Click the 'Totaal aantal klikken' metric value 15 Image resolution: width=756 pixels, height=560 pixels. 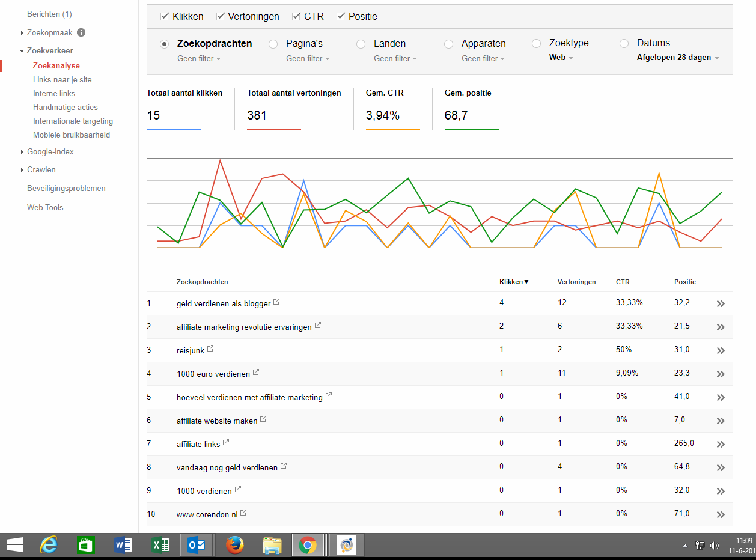coord(153,115)
